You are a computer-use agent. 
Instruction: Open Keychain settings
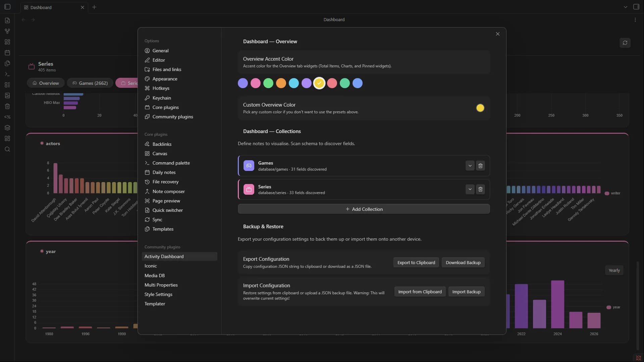point(179,98)
